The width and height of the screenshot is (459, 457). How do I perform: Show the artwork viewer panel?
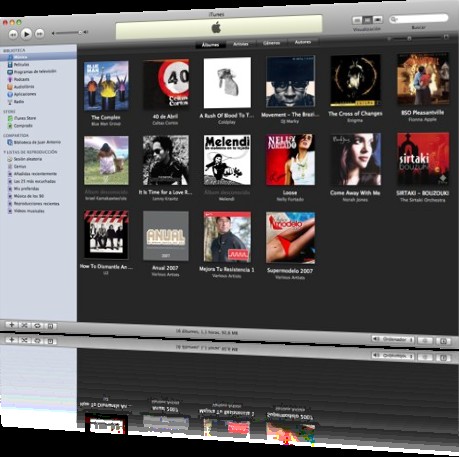pos(50,326)
